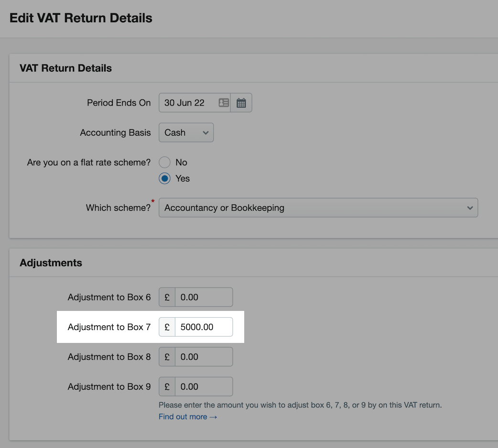Click the chevron on the Accountancy or Bookkeeping selector
This screenshot has height=448, width=498.
pyautogui.click(x=470, y=207)
